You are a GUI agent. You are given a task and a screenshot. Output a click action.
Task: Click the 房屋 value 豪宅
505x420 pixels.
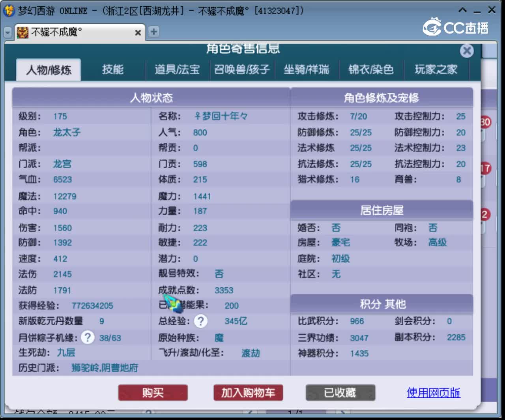point(340,242)
